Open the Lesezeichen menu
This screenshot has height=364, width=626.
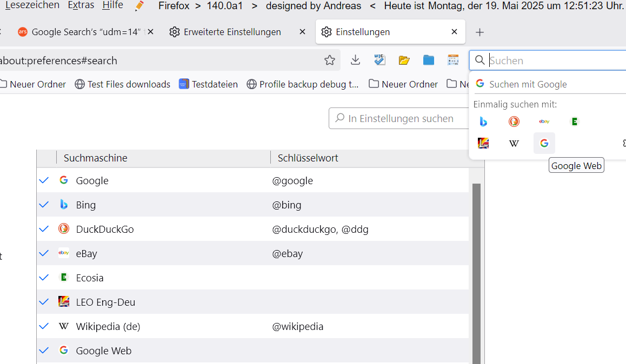32,5
